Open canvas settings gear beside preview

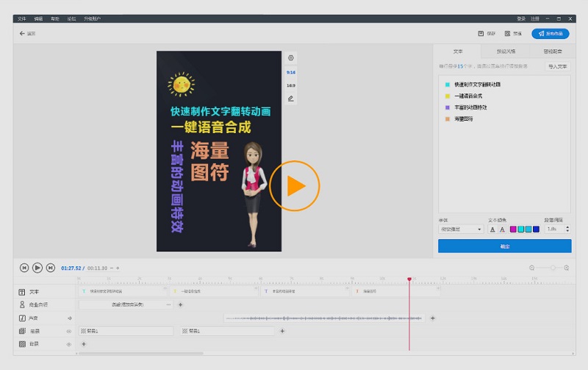291,58
